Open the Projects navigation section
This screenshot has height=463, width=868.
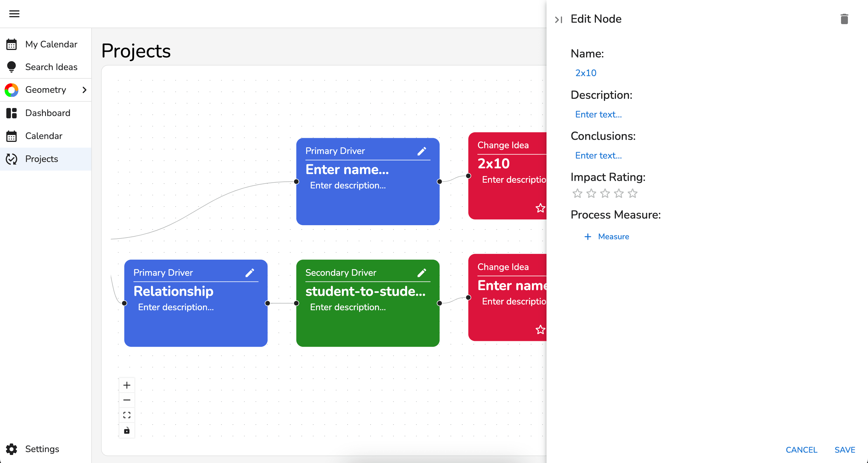tap(41, 159)
